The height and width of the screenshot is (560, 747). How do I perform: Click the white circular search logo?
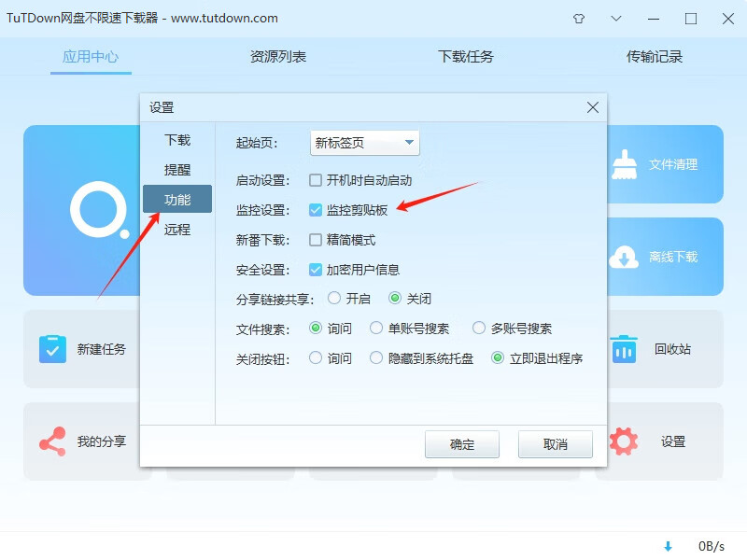click(99, 209)
